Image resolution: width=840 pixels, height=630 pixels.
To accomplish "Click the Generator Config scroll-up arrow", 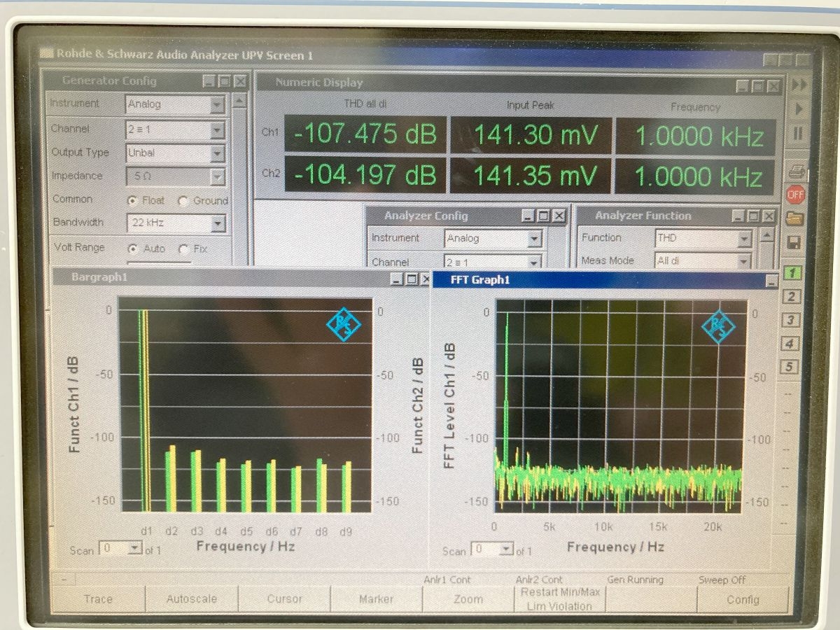I will pyautogui.click(x=239, y=101).
